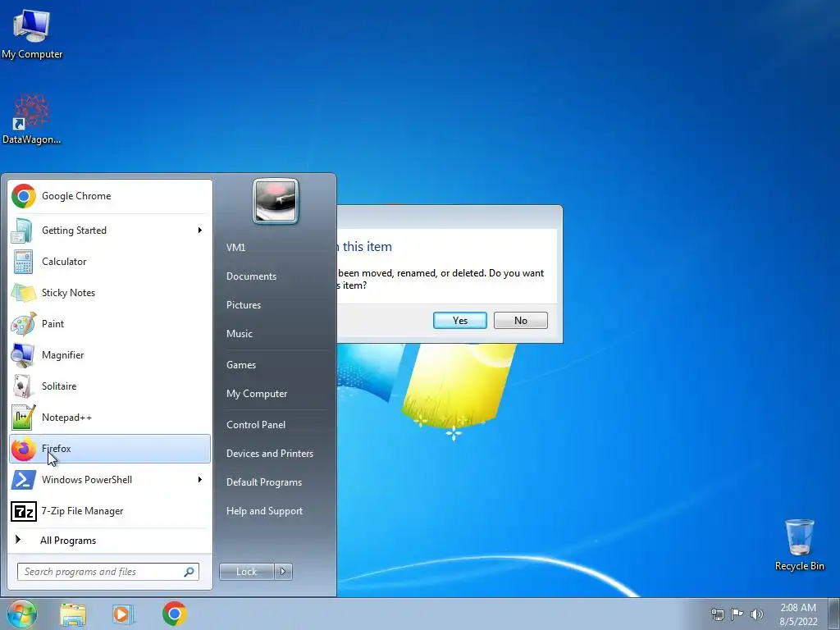Screen dimensions: 840x630
Task: Click Yes in the dialog
Action: pyautogui.click(x=460, y=321)
